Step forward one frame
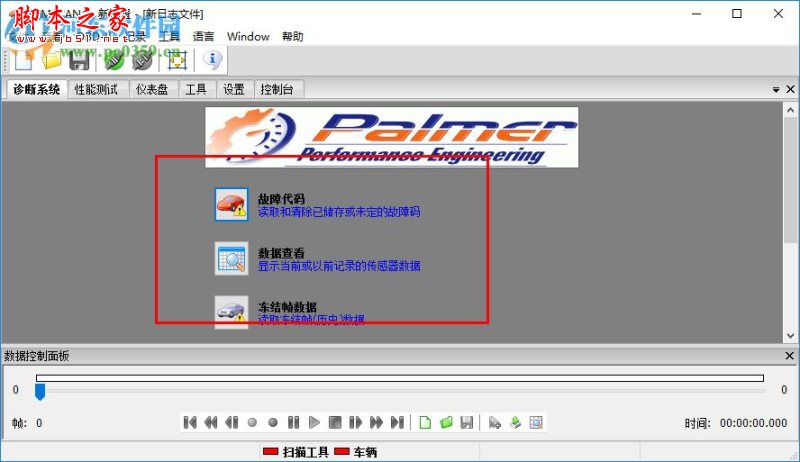The height and width of the screenshot is (462, 800). coord(356,422)
